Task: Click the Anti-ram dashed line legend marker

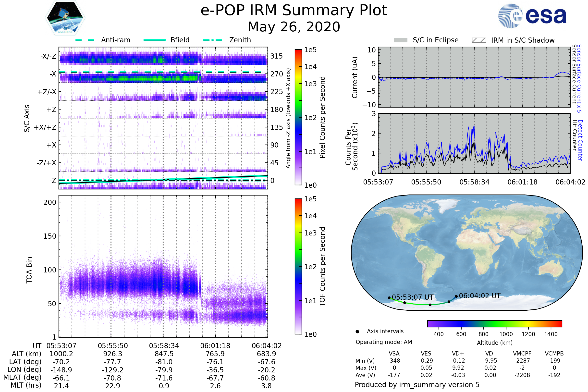Action: [85, 40]
